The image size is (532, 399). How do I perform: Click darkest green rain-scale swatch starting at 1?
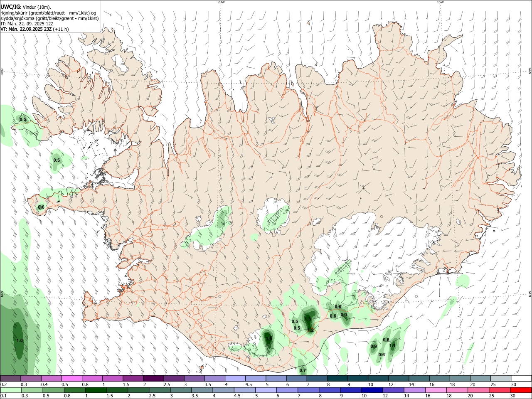click(96, 390)
